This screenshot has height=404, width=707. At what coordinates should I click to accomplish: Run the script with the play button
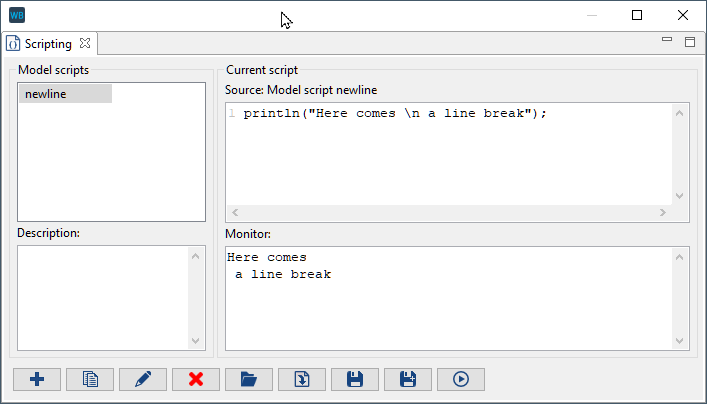pyautogui.click(x=461, y=379)
